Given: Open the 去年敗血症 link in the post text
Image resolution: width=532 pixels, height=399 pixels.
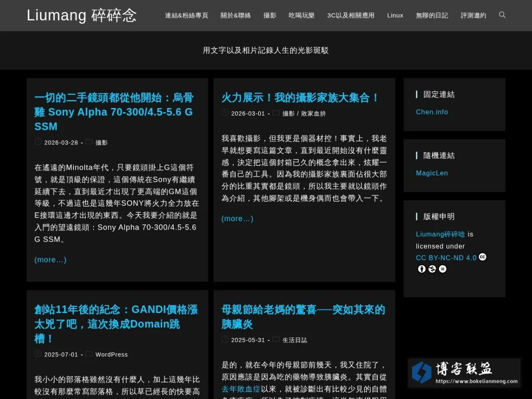Looking at the screenshot, I should tap(241, 389).
